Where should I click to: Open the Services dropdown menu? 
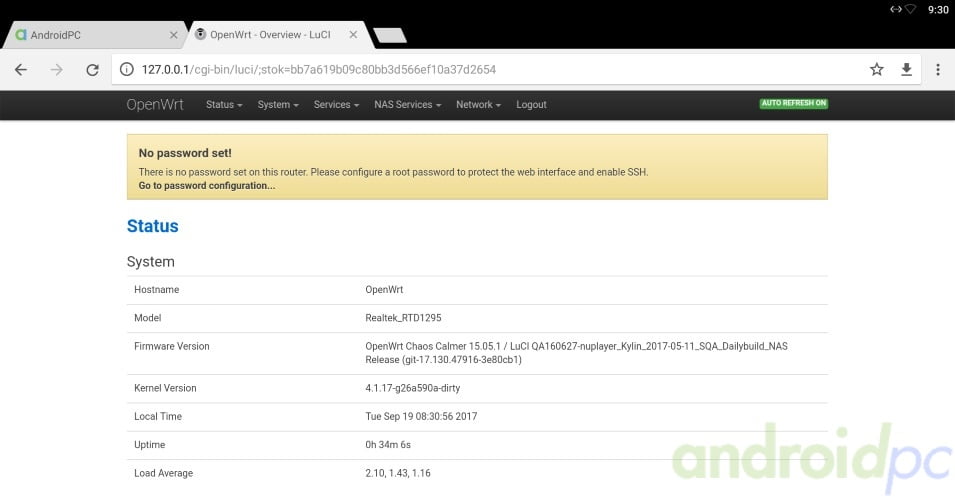pos(336,105)
